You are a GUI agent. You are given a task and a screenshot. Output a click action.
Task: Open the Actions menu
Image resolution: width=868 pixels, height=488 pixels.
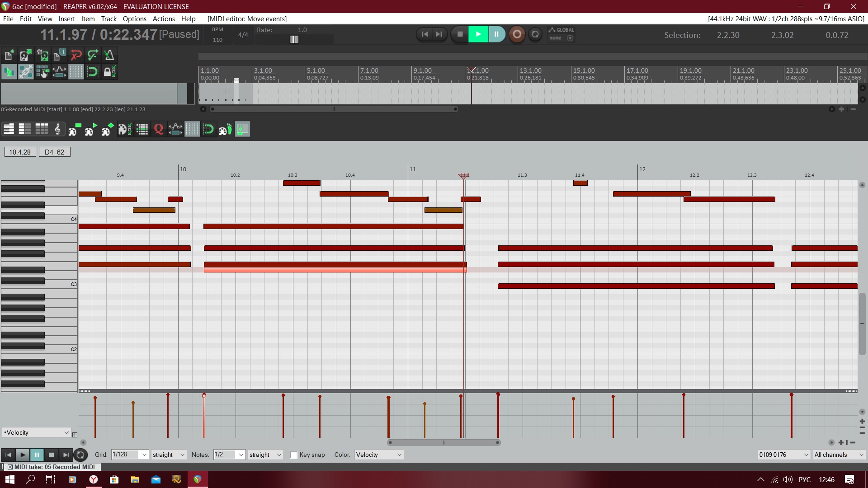[164, 19]
